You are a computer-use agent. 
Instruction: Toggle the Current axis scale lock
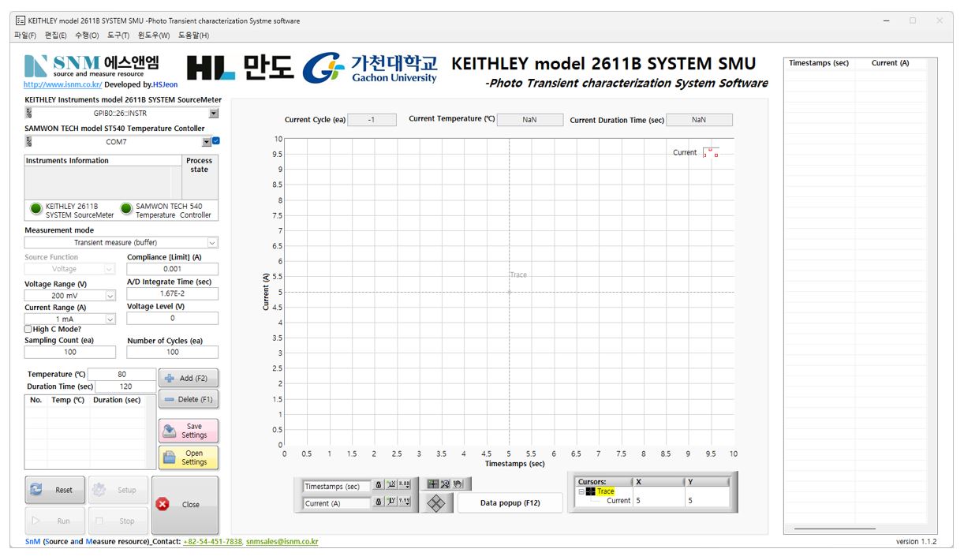(379, 502)
